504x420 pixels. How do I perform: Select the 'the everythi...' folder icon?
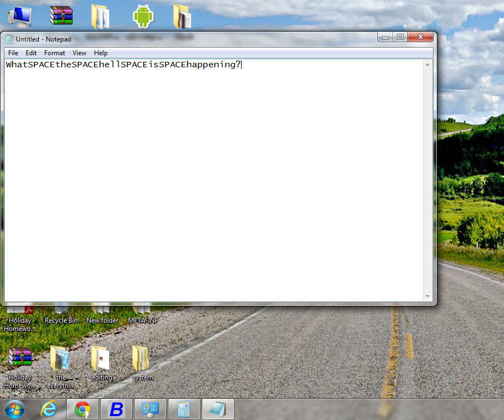61,367
